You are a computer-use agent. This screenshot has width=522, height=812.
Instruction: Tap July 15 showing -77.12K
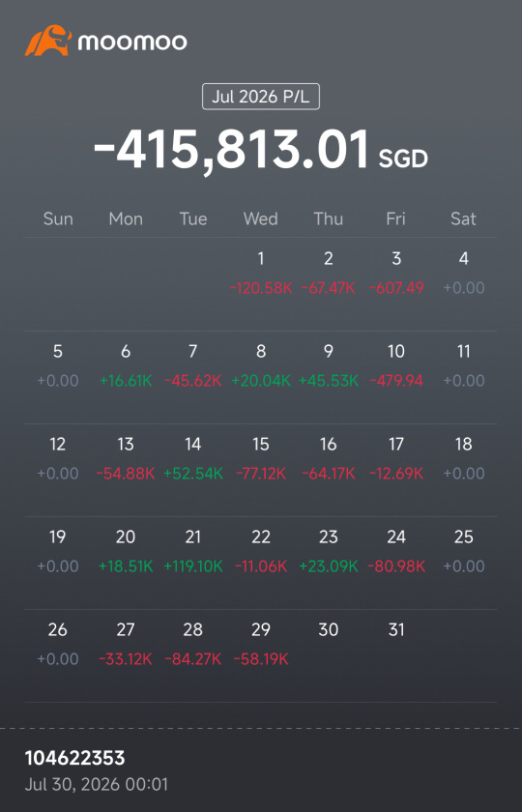pyautogui.click(x=261, y=459)
